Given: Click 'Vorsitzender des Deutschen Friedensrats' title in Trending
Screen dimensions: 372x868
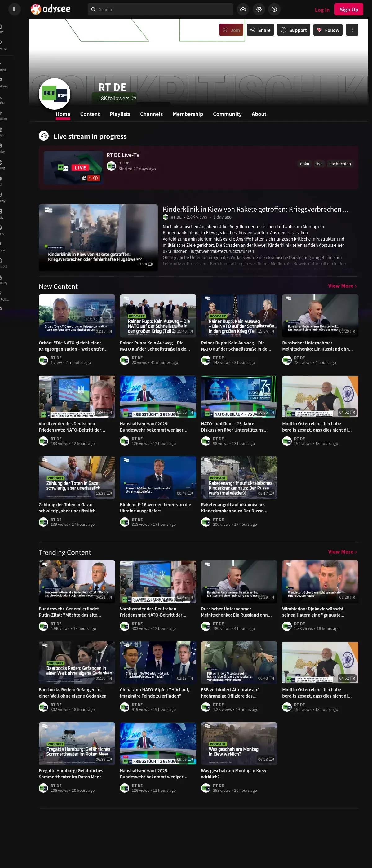Looking at the screenshot, I should [153, 612].
